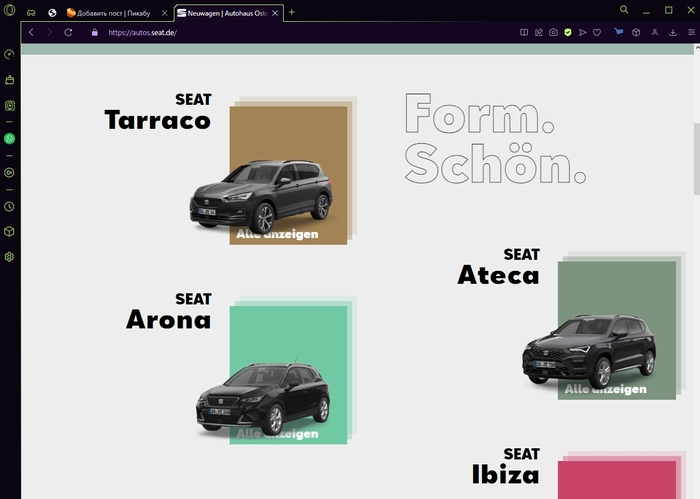The height and width of the screenshot is (499, 700).
Task: Open Easy Setup sliders icon
Action: [x=692, y=32]
